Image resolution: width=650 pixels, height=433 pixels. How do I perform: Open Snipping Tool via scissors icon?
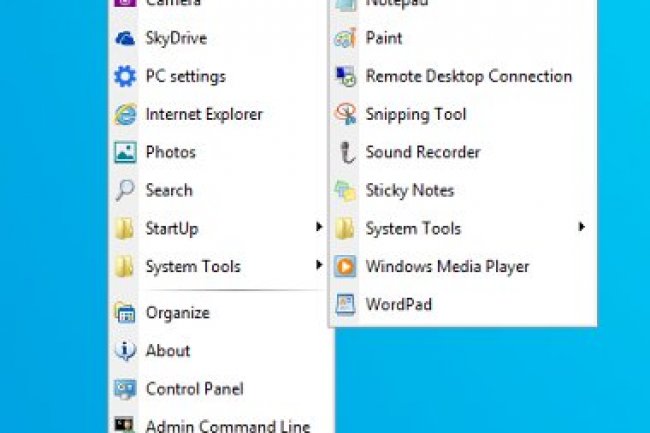coord(345,114)
